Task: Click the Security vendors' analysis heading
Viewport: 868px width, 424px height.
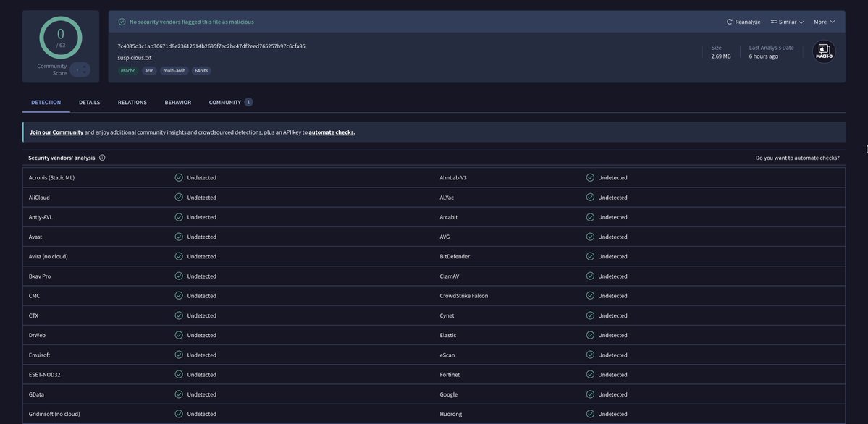Action: [x=62, y=158]
